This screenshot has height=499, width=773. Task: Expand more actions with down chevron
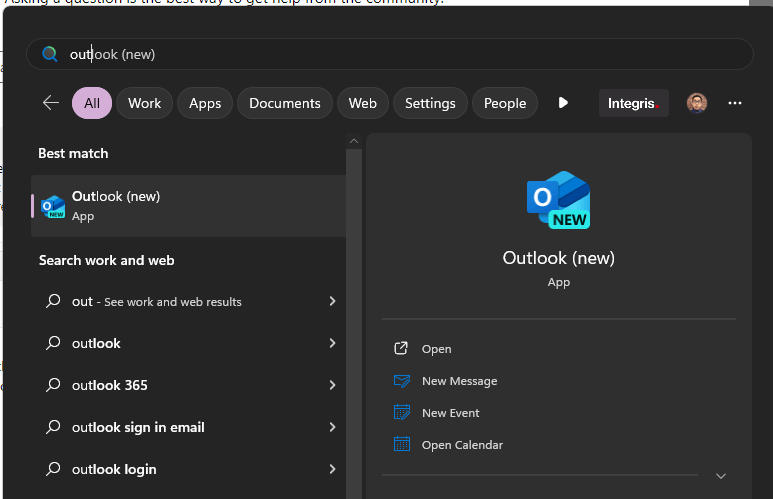point(720,476)
